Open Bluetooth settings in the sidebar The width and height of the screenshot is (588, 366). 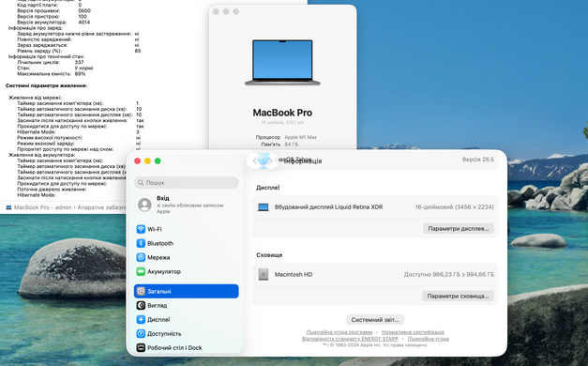[x=186, y=243]
